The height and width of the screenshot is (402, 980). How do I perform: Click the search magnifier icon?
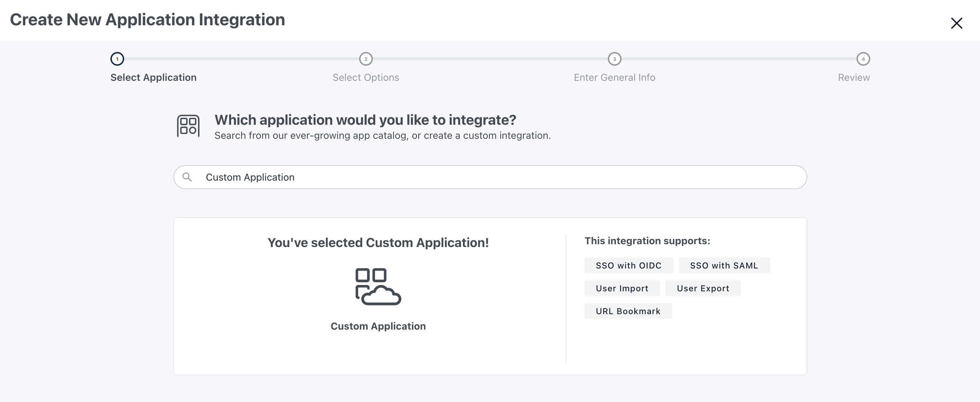186,177
